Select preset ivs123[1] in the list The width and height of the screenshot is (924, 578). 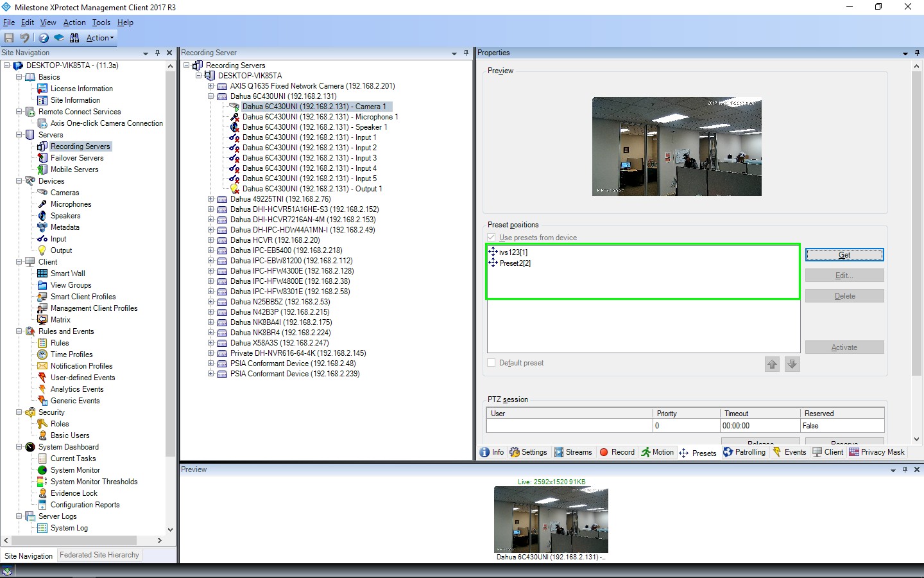pos(513,252)
